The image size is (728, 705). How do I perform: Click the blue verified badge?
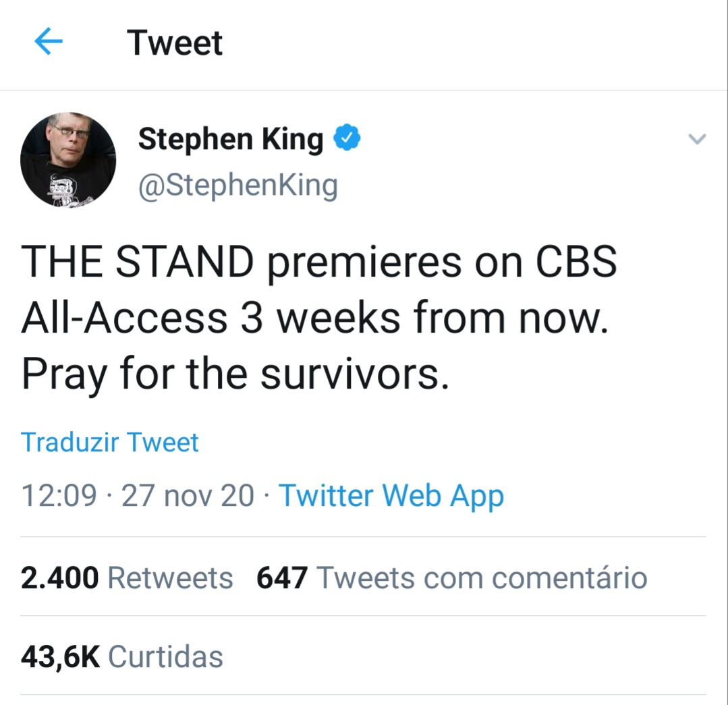coord(348,139)
